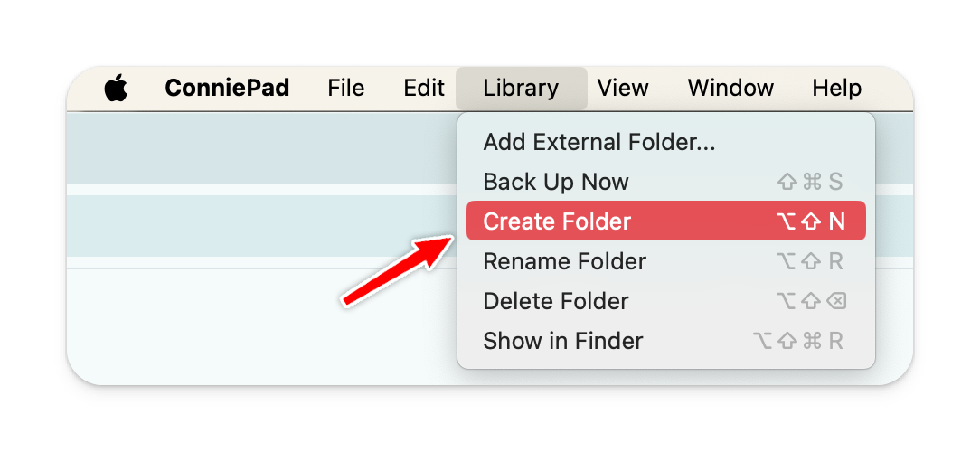Screen dimensions: 980x452
Task: Choose Add External Folder... from the menu
Action: [x=599, y=142]
